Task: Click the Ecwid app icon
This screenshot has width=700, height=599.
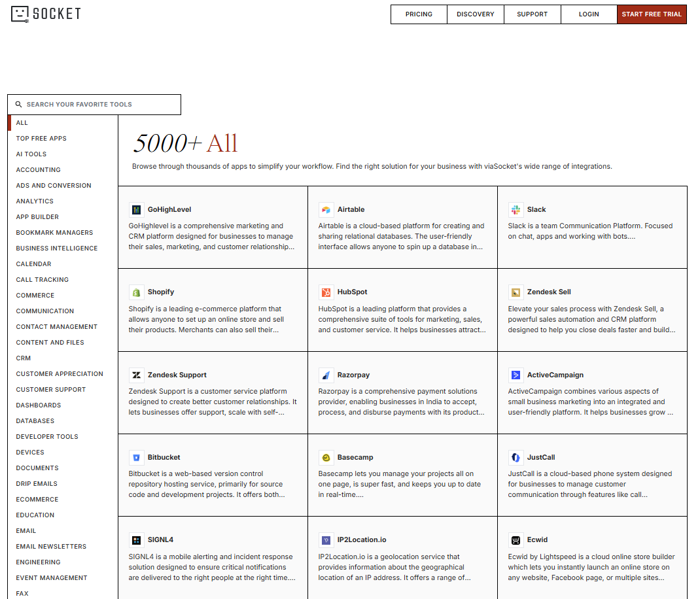Action: point(516,540)
